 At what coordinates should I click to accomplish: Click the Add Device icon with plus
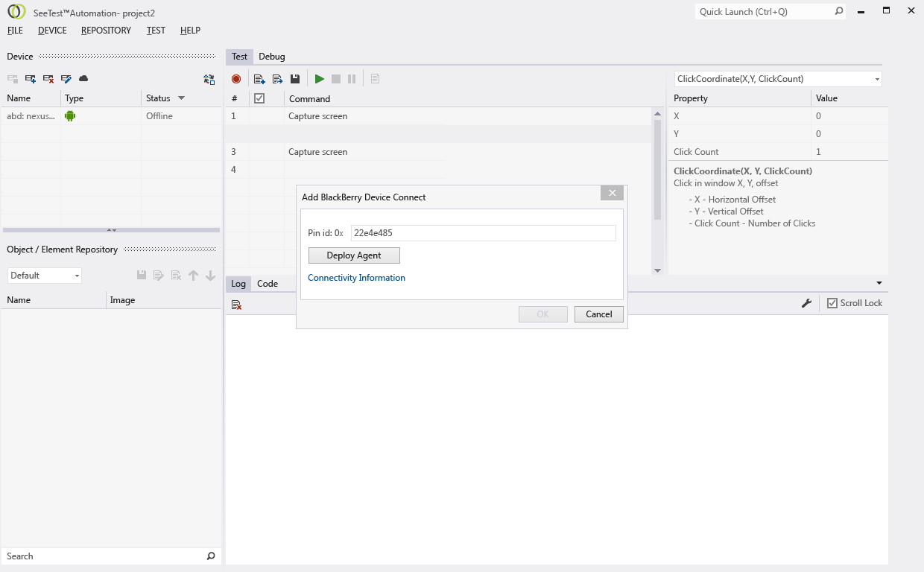coord(31,79)
